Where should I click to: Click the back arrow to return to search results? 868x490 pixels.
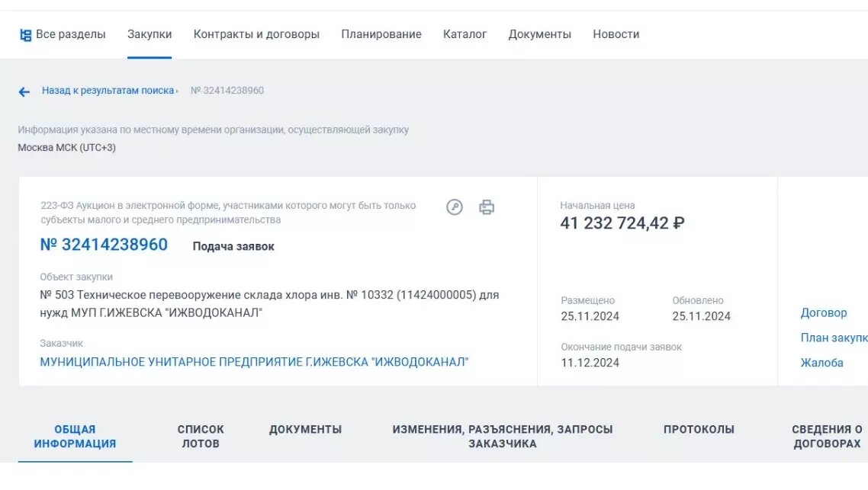[x=21, y=91]
